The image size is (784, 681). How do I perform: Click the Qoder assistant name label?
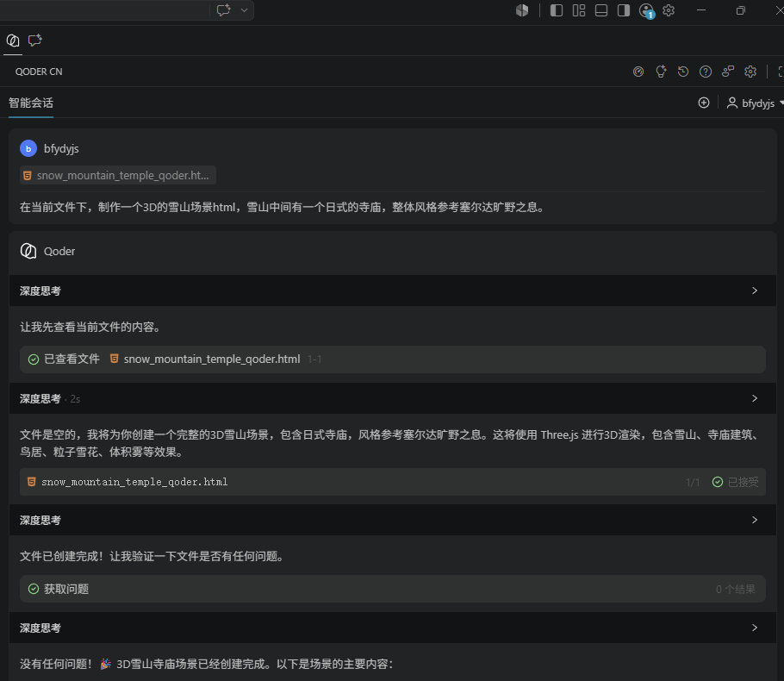coord(59,251)
